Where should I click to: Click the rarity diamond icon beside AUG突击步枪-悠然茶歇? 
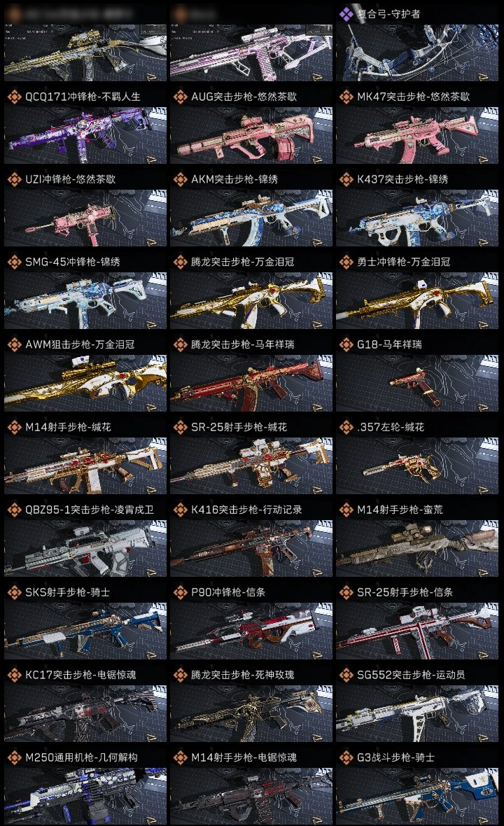180,97
